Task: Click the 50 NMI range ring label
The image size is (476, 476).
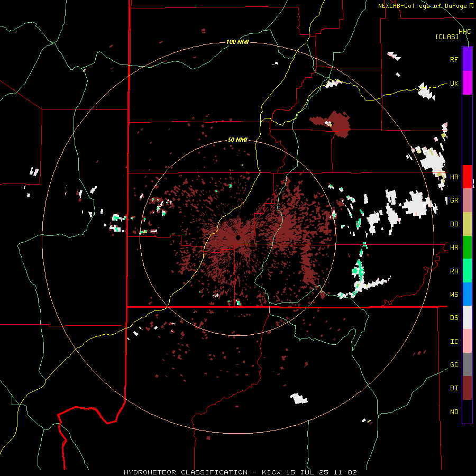Action: pyautogui.click(x=237, y=140)
